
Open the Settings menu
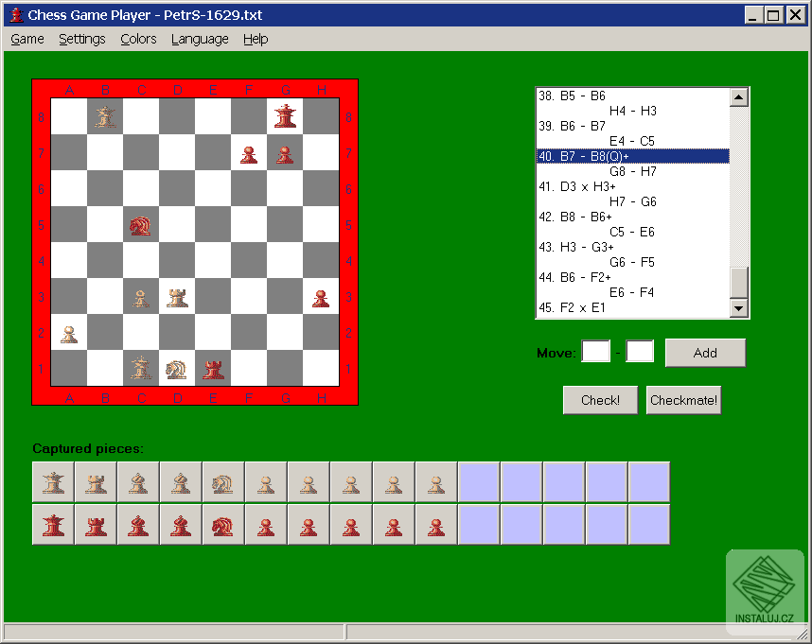coord(82,39)
